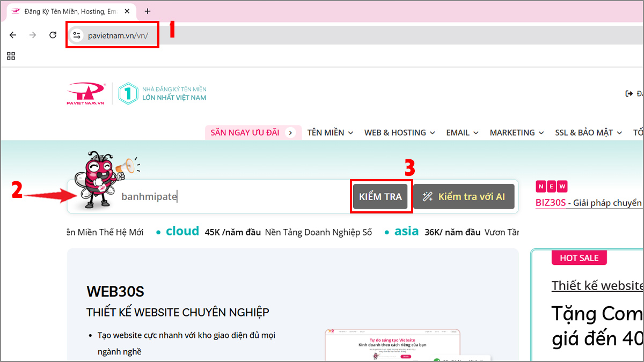Viewport: 644px width, 362px height.
Task: Click the WEB30S heading
Action: (x=115, y=291)
